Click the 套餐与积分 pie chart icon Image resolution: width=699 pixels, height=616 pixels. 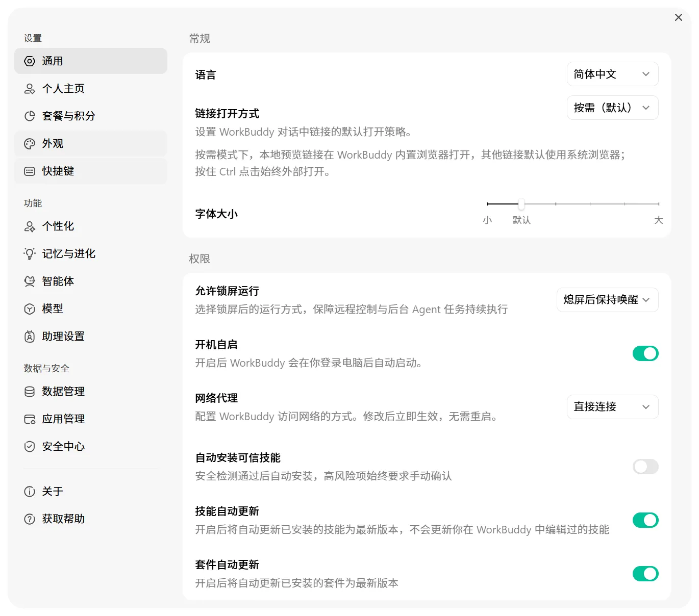(30, 116)
